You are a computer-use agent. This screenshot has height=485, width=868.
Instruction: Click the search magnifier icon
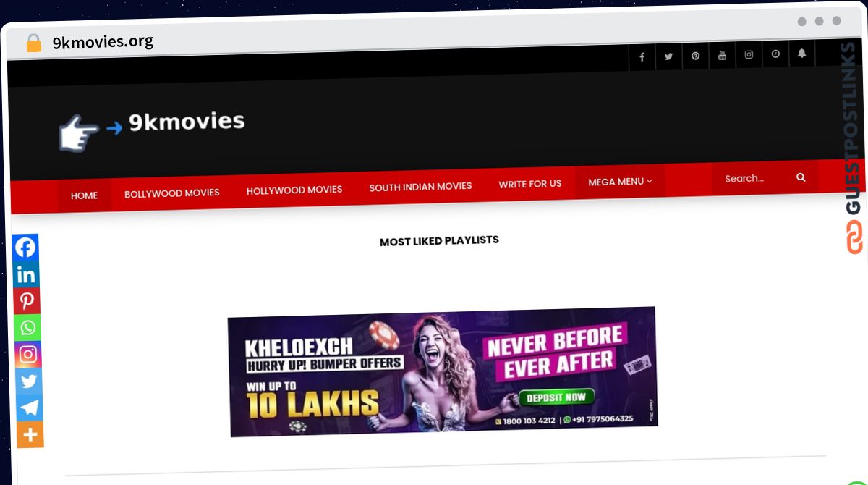coord(801,177)
